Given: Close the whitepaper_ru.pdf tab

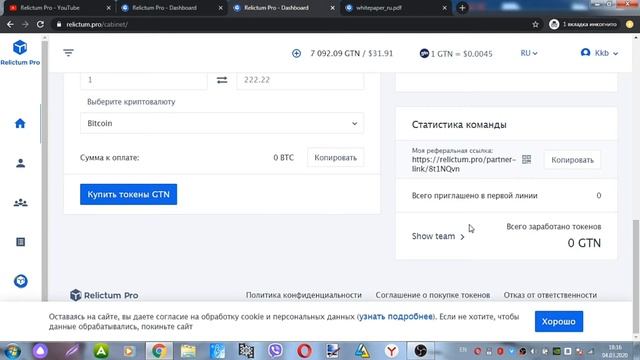Looking at the screenshot, I should pos(444,8).
